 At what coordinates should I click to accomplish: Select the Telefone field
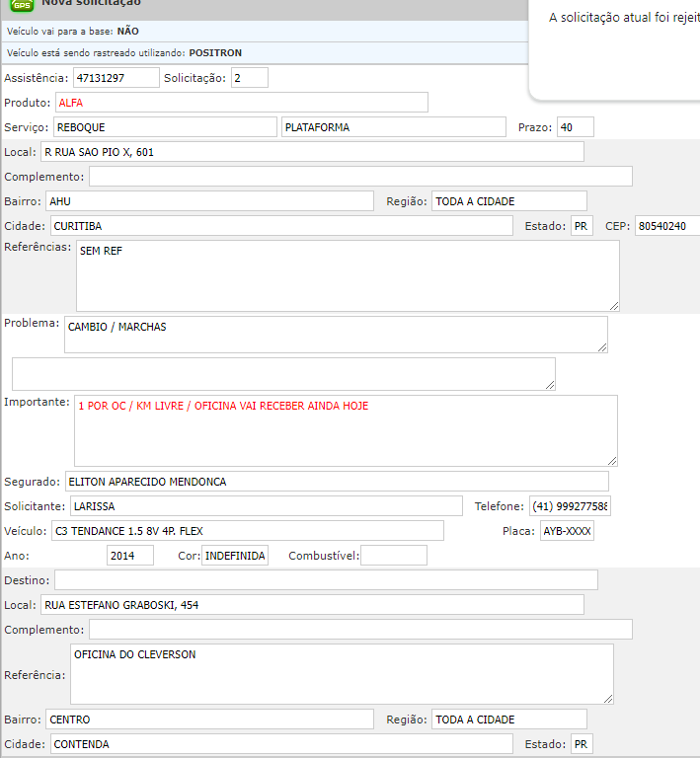(570, 506)
